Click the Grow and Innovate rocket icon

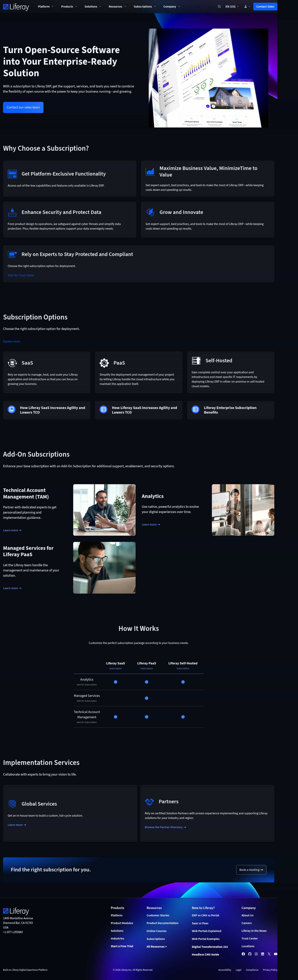point(150,212)
